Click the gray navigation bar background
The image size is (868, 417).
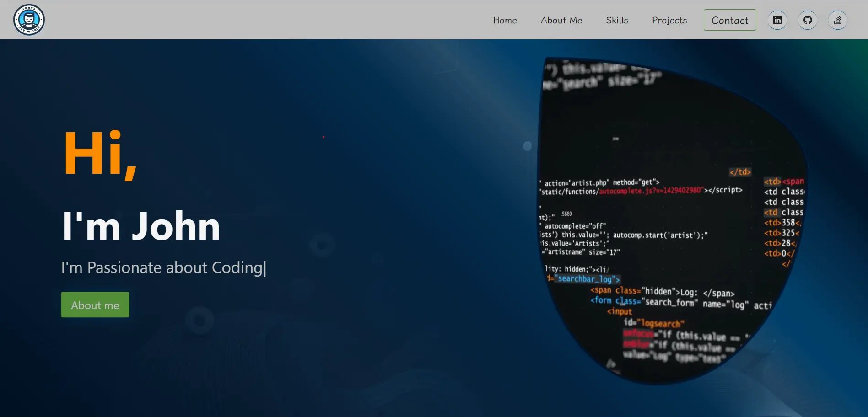click(x=275, y=20)
